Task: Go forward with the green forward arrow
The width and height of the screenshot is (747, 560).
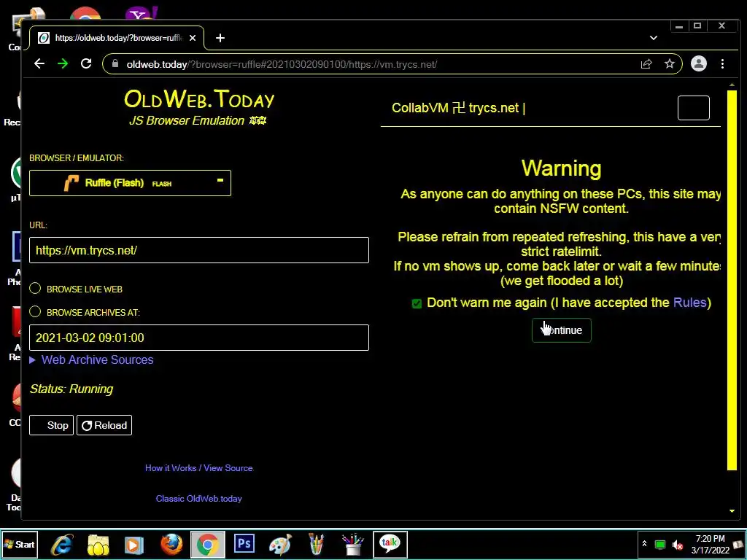Action: [63, 64]
